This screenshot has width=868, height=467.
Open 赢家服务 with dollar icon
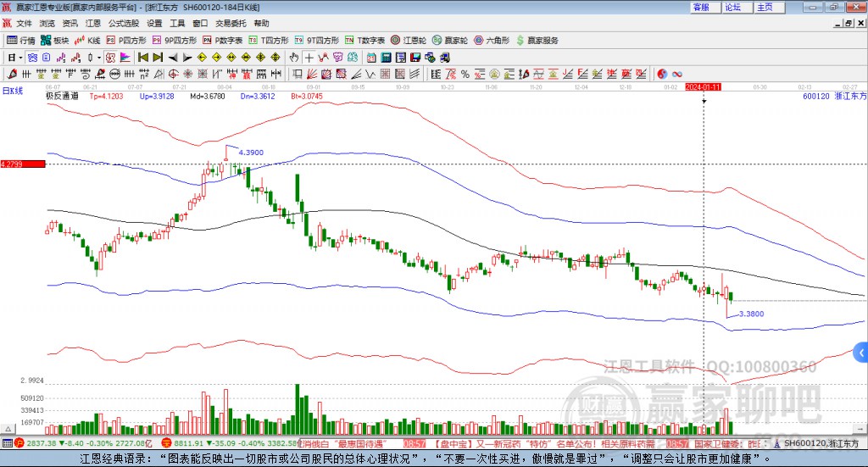pyautogui.click(x=537, y=41)
